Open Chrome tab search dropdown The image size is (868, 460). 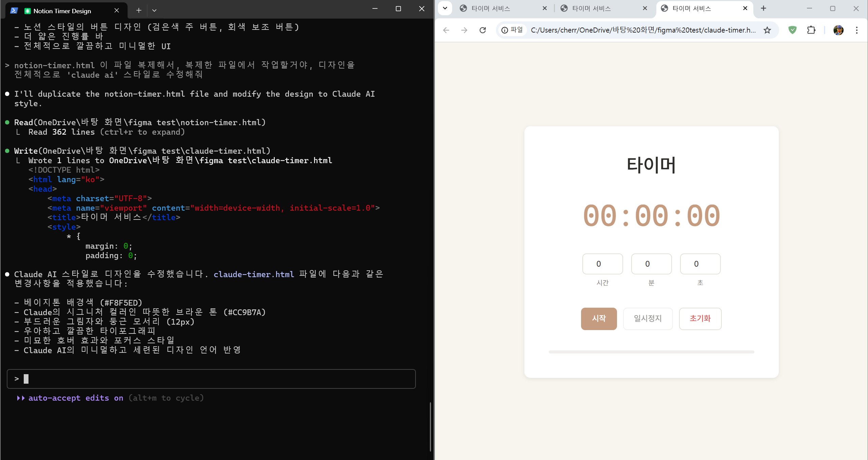445,8
